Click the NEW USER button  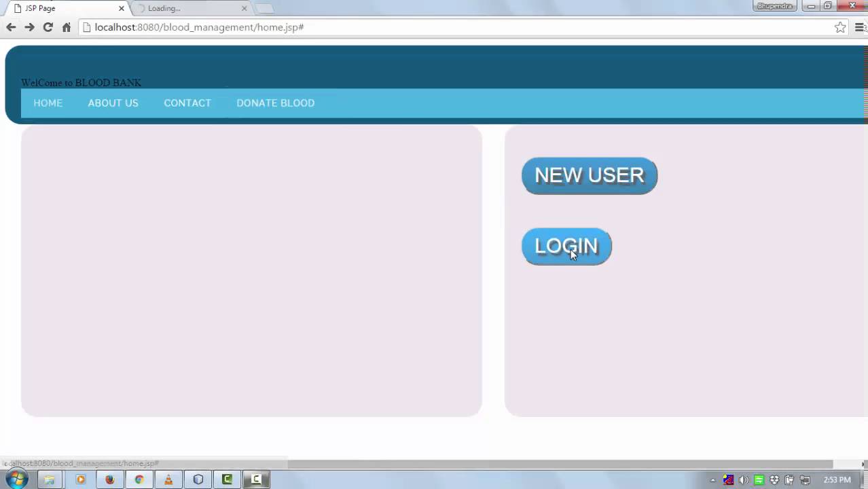coord(590,176)
